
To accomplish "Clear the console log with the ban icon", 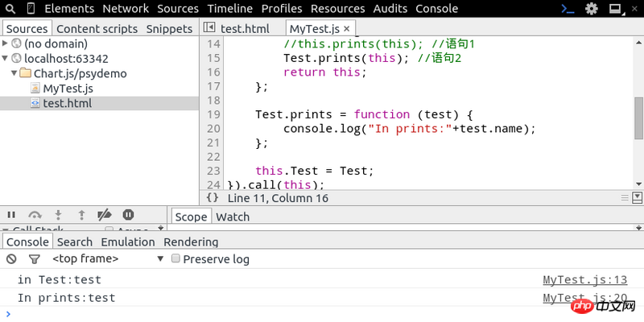I will click(11, 259).
